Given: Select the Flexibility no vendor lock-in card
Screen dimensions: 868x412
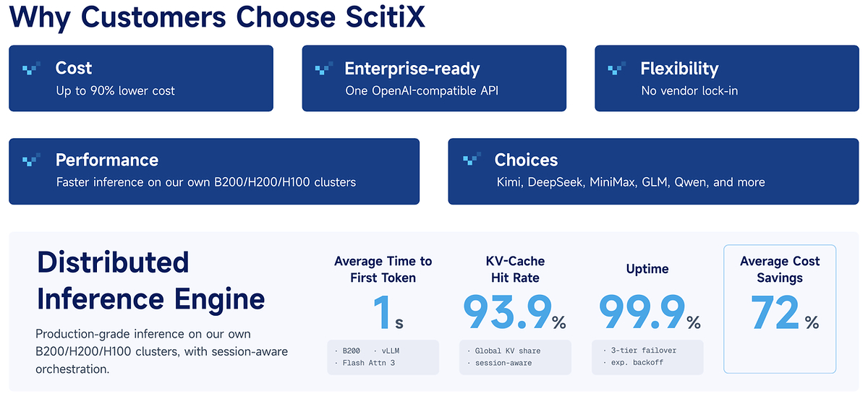Looking at the screenshot, I should tap(727, 78).
